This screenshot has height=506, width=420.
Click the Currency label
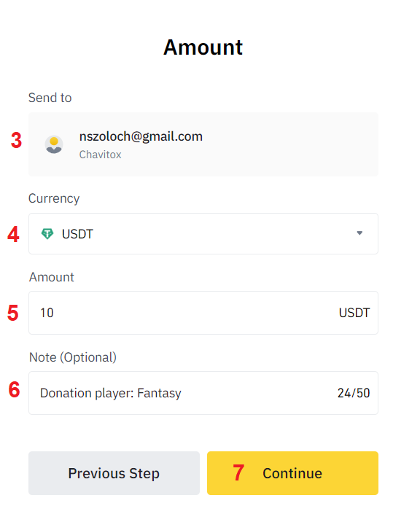click(54, 198)
